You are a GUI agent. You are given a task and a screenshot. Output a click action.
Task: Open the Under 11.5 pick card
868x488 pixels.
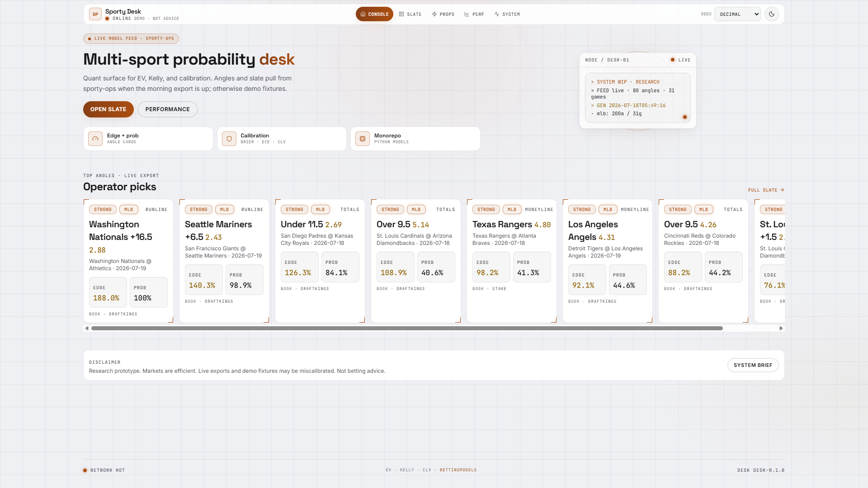point(320,261)
